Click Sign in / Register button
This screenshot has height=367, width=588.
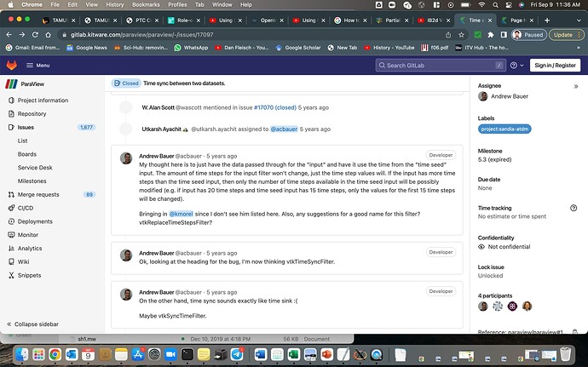(555, 66)
